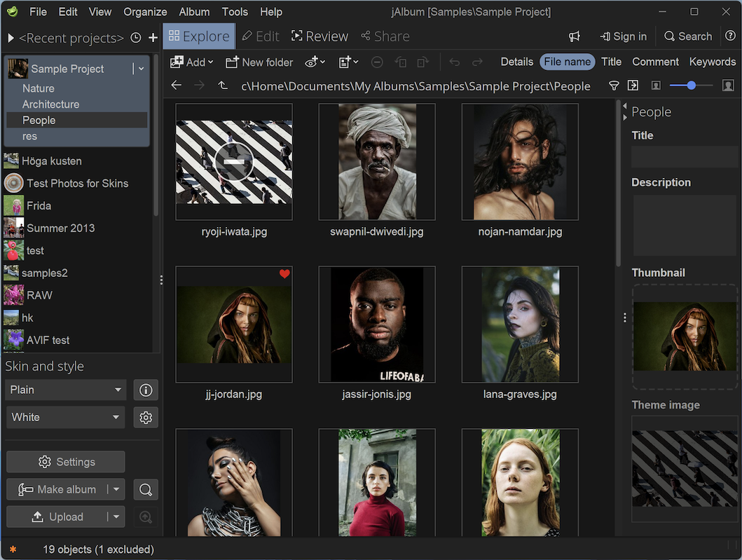Open Help with the question mark icon
The image size is (742, 560).
click(729, 36)
